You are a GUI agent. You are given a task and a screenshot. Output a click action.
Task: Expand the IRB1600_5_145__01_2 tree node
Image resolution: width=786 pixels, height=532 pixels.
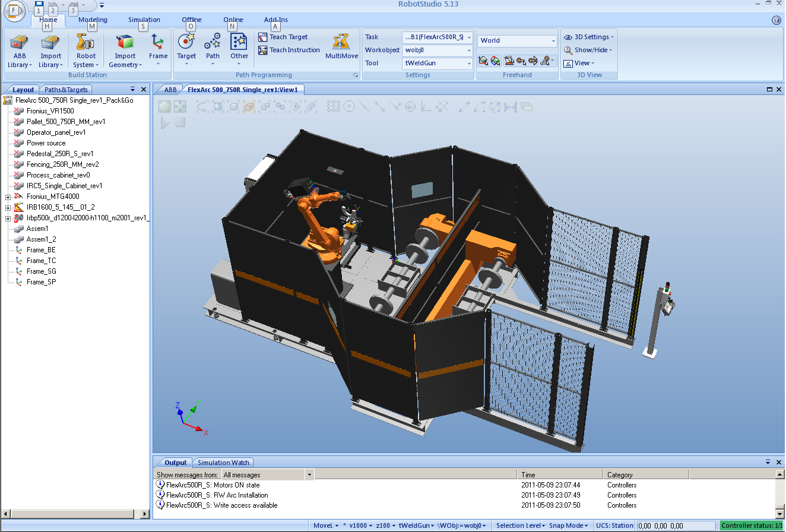(8, 207)
